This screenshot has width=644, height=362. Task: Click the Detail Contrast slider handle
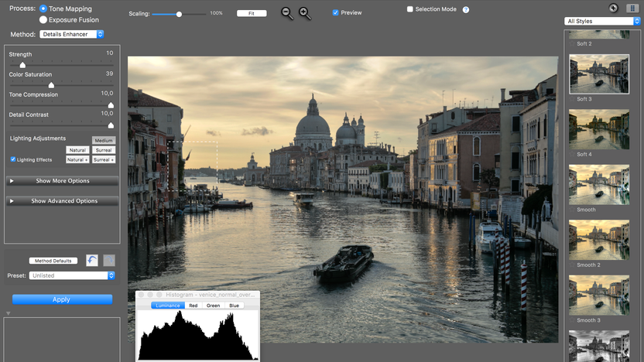111,125
